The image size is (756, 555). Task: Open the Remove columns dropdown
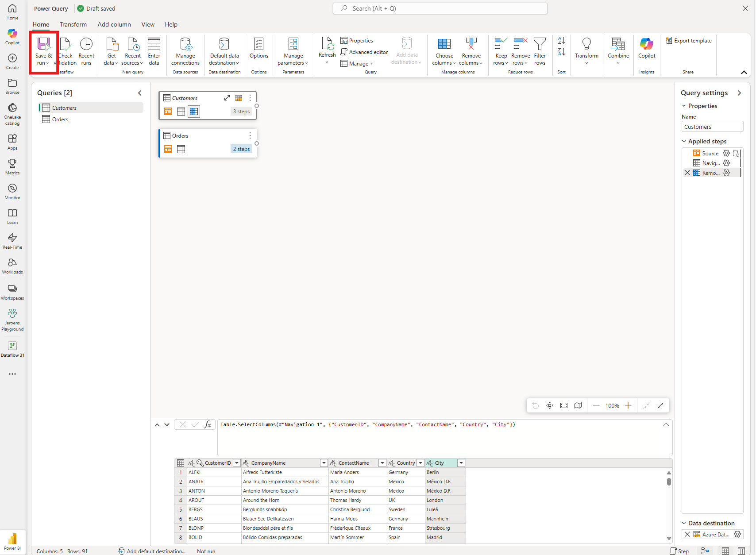tap(471, 52)
